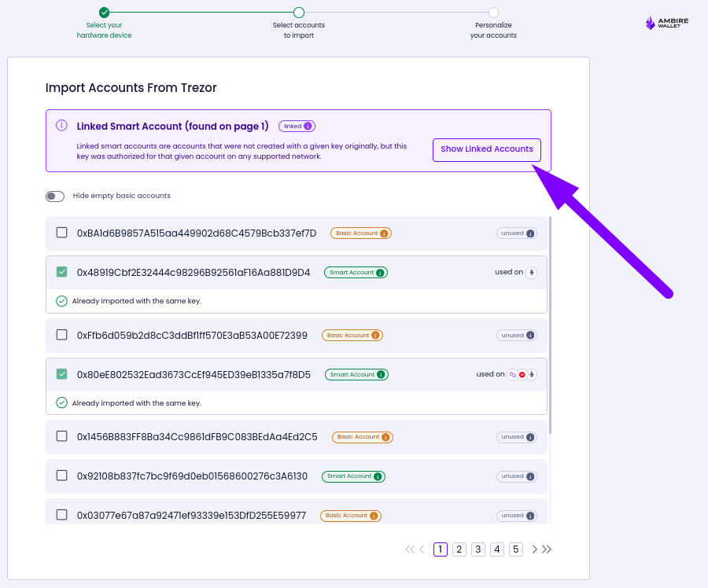Click the Ambire Wallet logo

click(667, 23)
